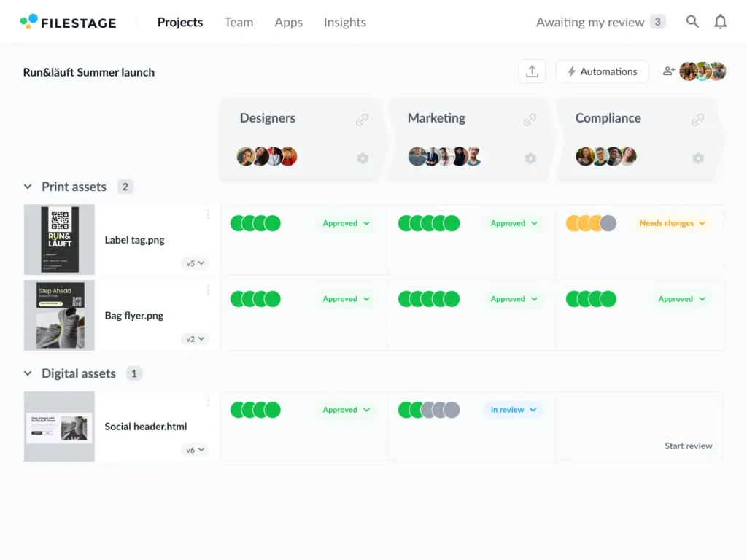Open the Insights section
747x560 pixels.
(x=344, y=23)
